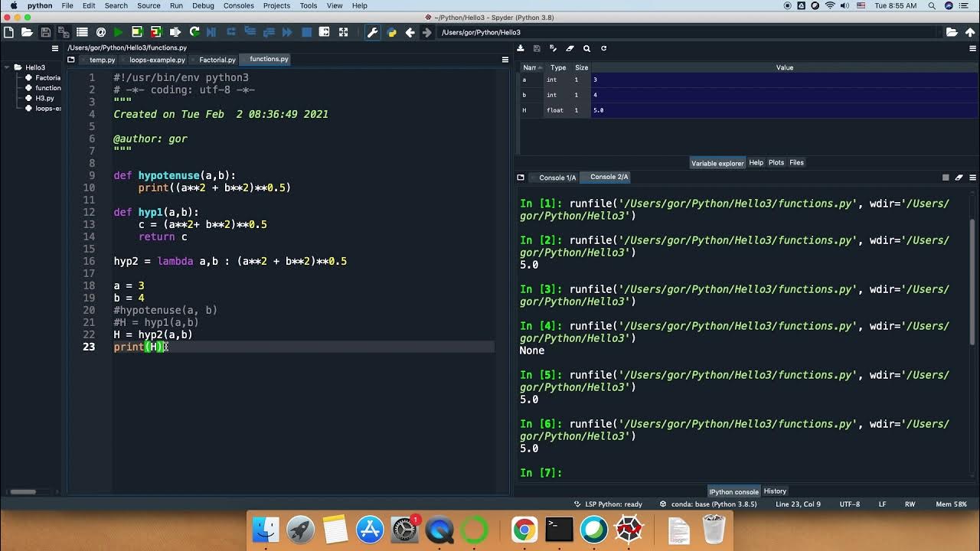The width and height of the screenshot is (980, 551).
Task: Click the conda: base (Python 3.8.5) status
Action: (x=708, y=504)
